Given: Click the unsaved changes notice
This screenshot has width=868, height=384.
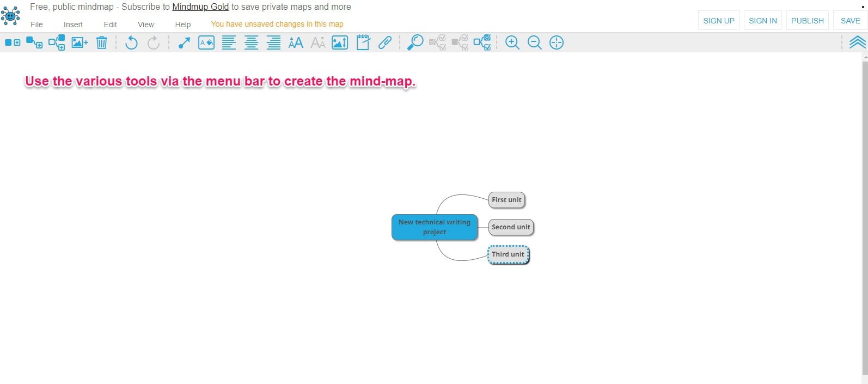Looking at the screenshot, I should pyautogui.click(x=277, y=24).
